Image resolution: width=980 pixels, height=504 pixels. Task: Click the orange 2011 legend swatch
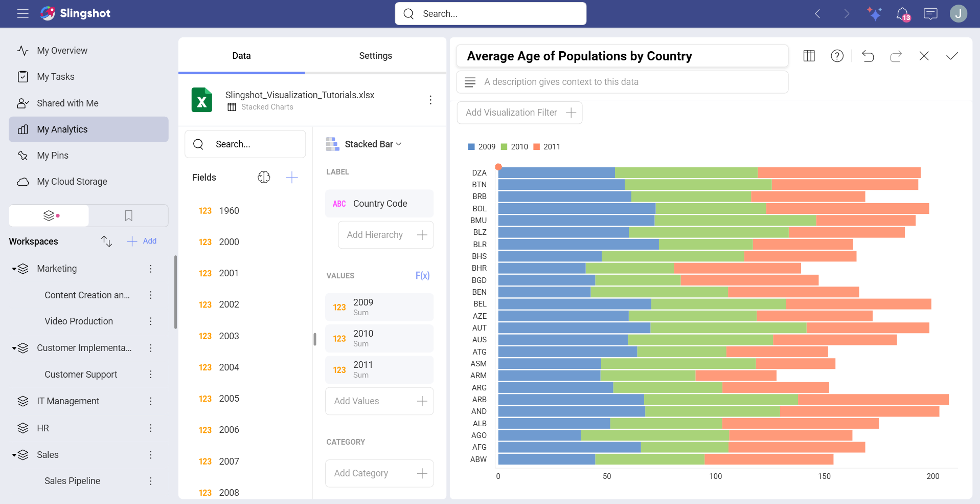(x=537, y=147)
